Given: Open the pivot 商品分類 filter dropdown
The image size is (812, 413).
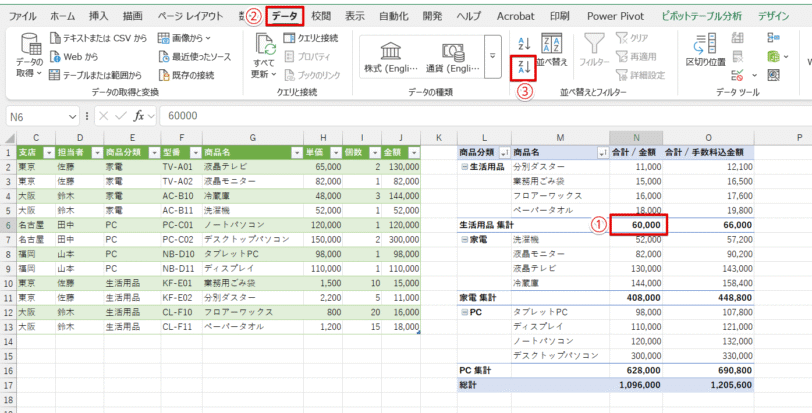Looking at the screenshot, I should [504, 153].
